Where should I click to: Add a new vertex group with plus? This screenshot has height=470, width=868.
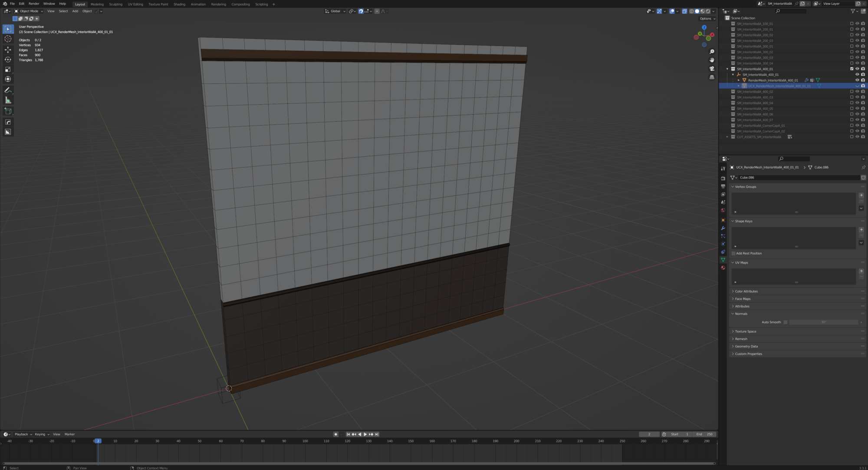pos(861,195)
